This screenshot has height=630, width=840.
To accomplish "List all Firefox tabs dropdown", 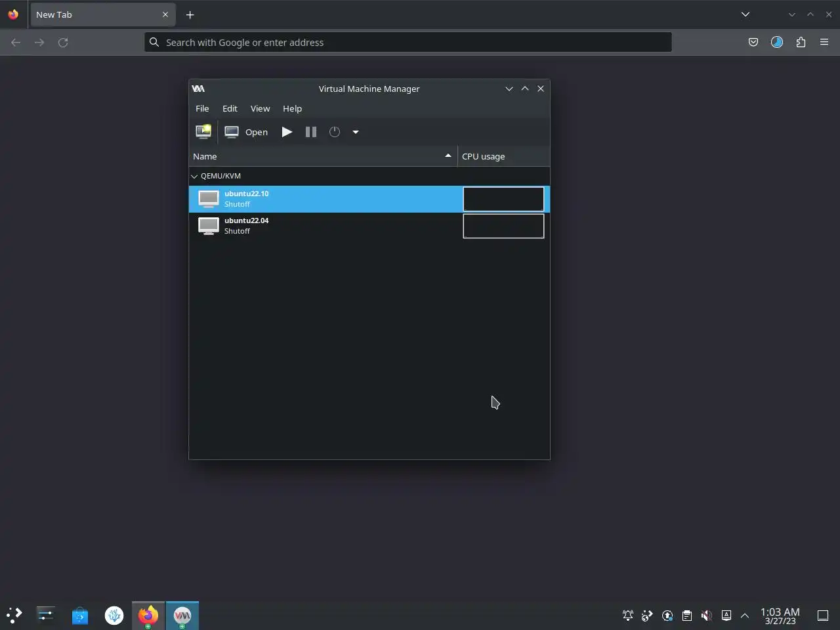I will (x=745, y=14).
